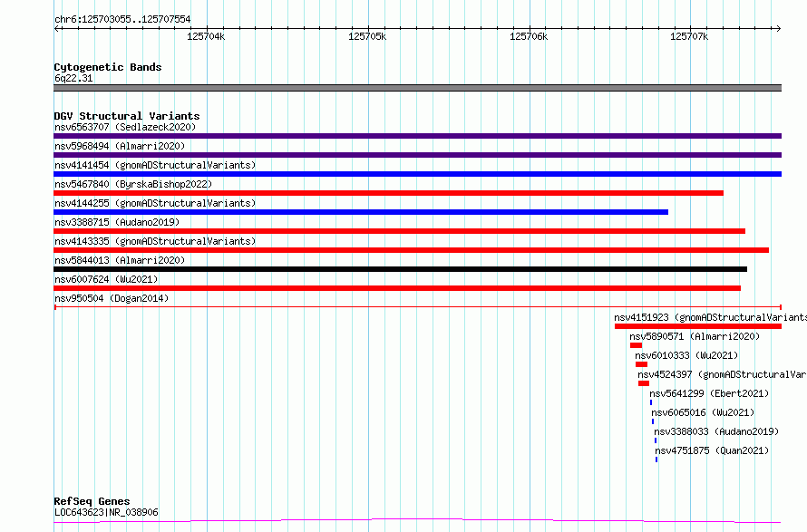
Task: Click the nsv5968494 (Almarri2020) label
Action: (x=120, y=146)
